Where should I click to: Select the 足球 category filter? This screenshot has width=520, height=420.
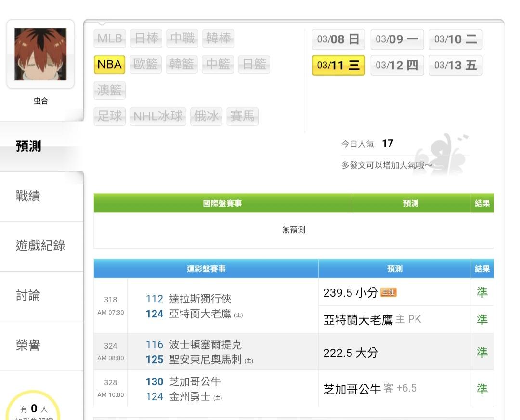point(110,117)
